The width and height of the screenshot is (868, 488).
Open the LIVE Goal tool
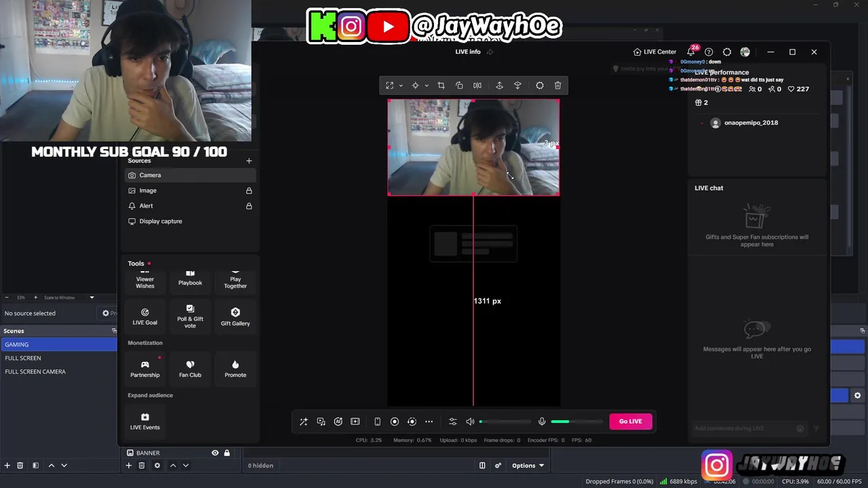click(x=145, y=317)
